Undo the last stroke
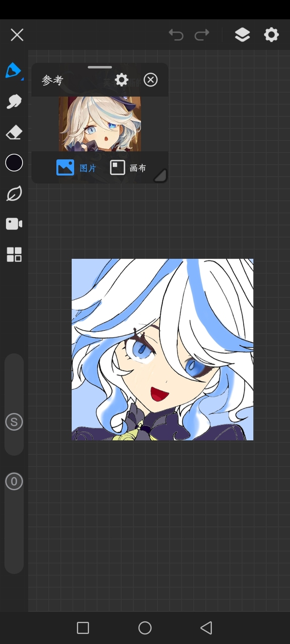290x644 pixels. [x=176, y=35]
